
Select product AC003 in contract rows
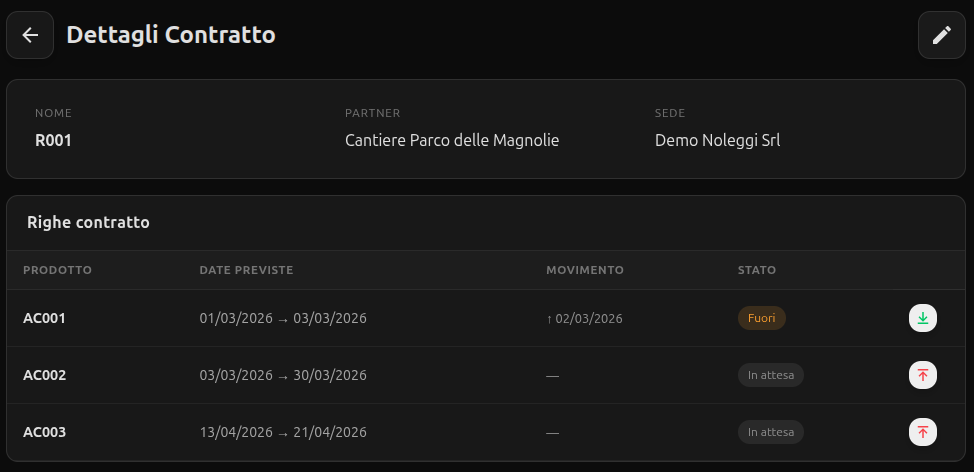click(44, 432)
